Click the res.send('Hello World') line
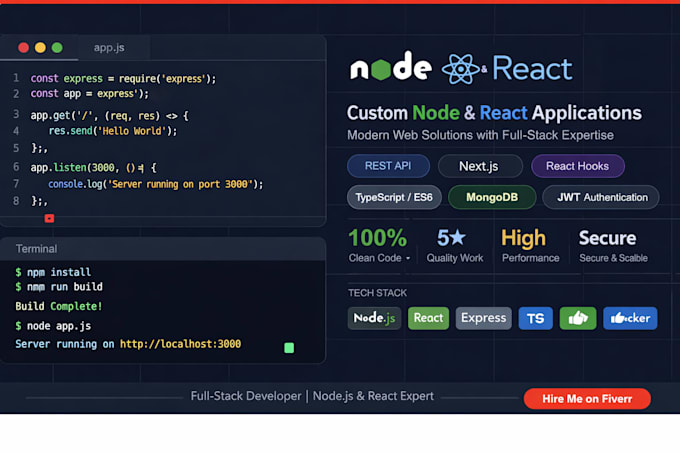The image size is (680, 453). point(113,131)
